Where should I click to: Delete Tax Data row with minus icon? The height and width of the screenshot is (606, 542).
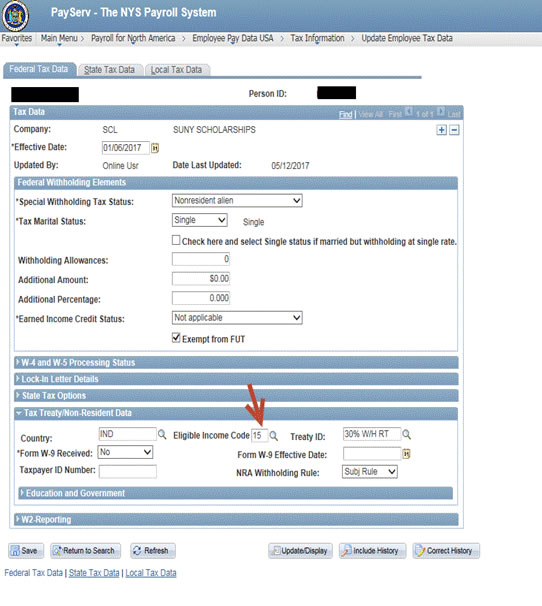(454, 130)
